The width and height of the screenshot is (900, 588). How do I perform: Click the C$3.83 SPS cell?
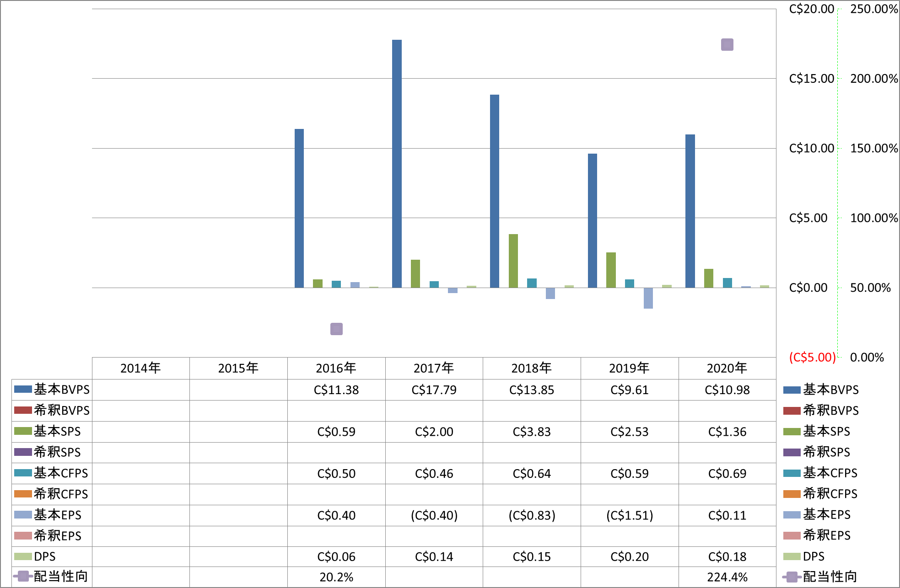[x=532, y=432]
